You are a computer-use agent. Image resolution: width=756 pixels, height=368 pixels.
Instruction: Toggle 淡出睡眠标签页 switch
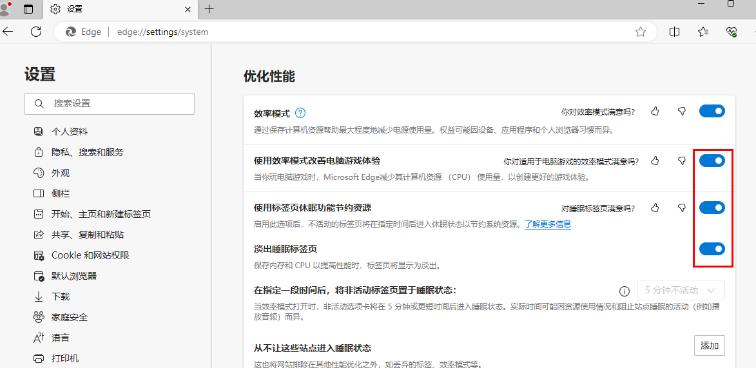(x=712, y=249)
